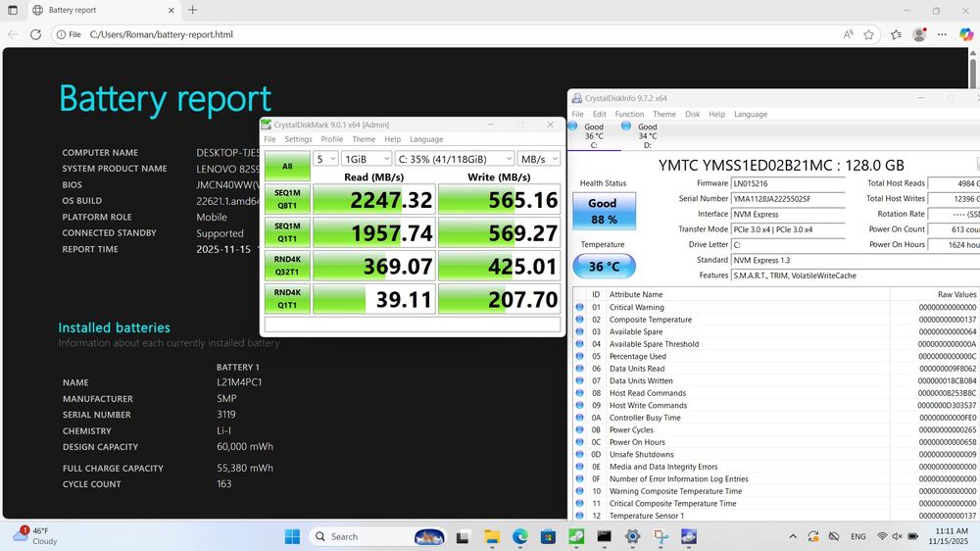The height and width of the screenshot is (551, 980).
Task: Reload the battery report page
Action: [35, 34]
